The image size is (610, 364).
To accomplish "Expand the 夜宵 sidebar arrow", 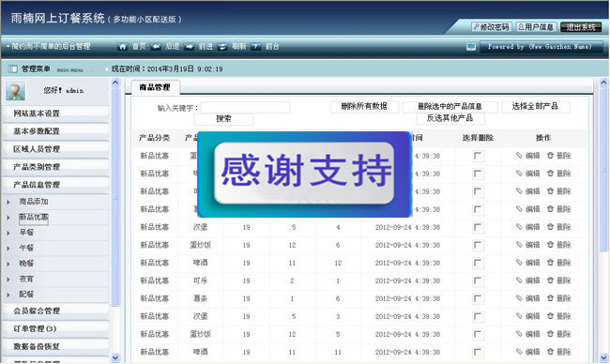I will tap(8, 280).
